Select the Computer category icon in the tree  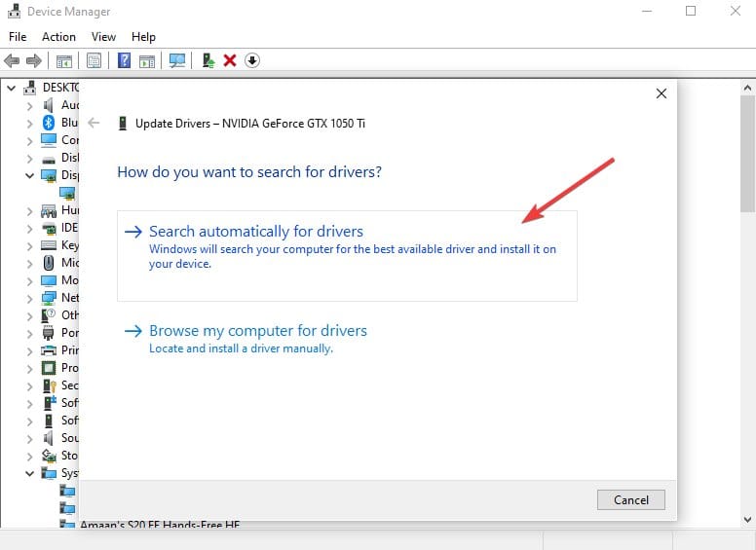click(x=49, y=140)
